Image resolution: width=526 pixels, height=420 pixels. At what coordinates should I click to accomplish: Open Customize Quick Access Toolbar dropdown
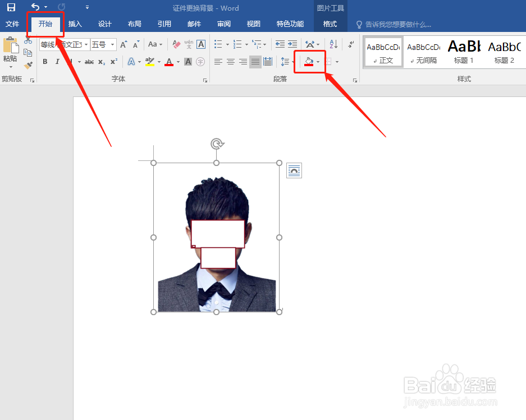(x=87, y=7)
